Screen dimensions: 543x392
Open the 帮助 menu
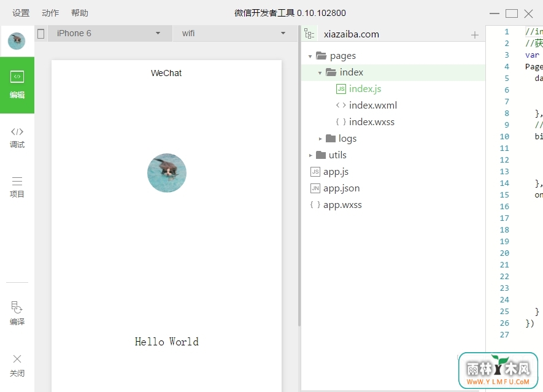80,13
